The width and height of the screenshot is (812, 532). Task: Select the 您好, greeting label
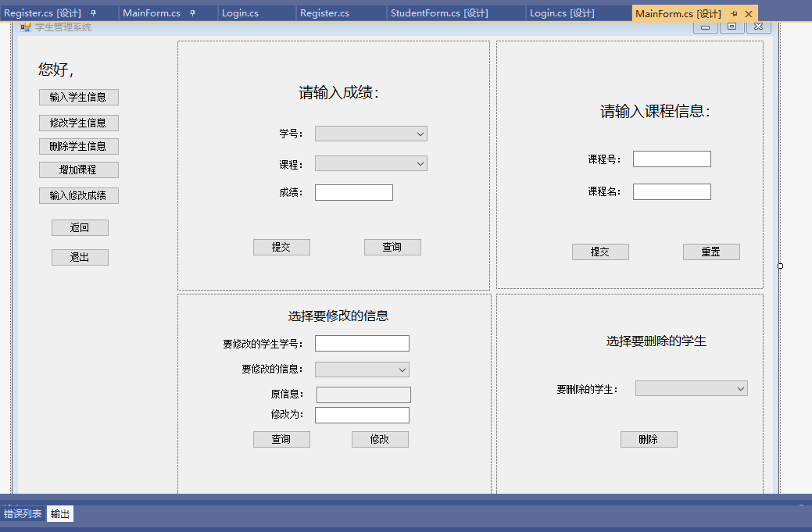click(x=56, y=70)
